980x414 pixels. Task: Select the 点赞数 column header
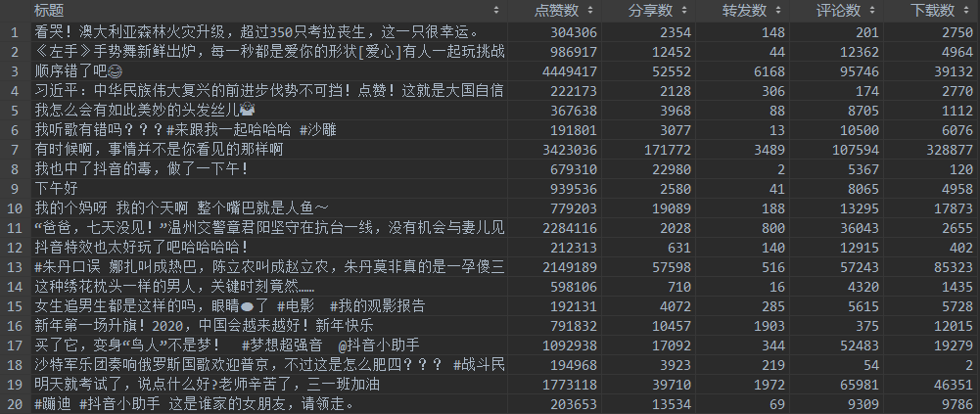coord(554,10)
